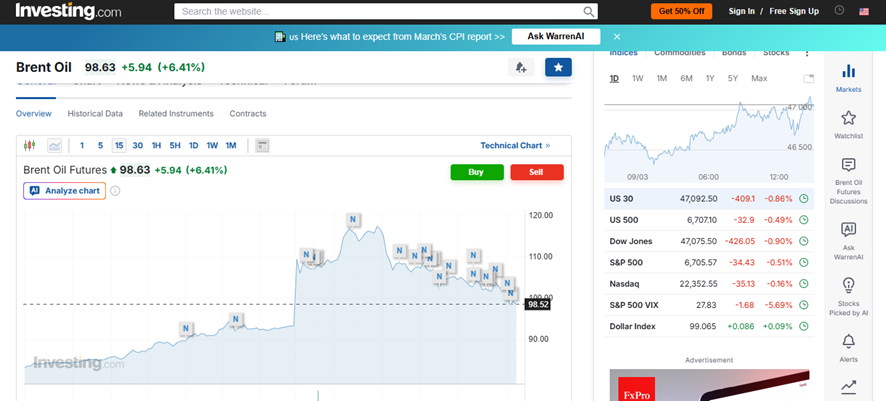Open the chart news settings icon
Viewport: 886px width, 401px height.
(x=262, y=145)
